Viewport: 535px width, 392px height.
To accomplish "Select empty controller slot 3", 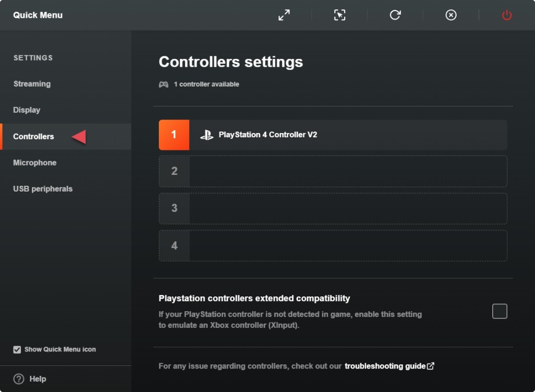I will pos(333,208).
